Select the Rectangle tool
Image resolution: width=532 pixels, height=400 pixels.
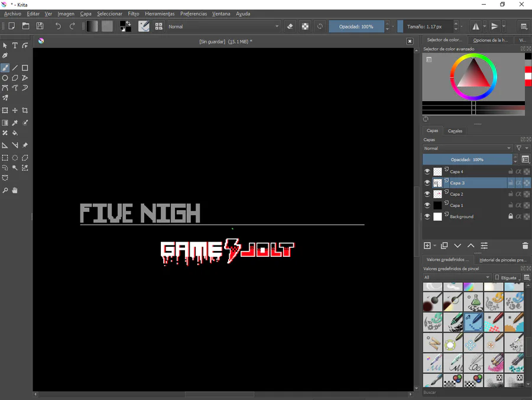pyautogui.click(x=25, y=68)
